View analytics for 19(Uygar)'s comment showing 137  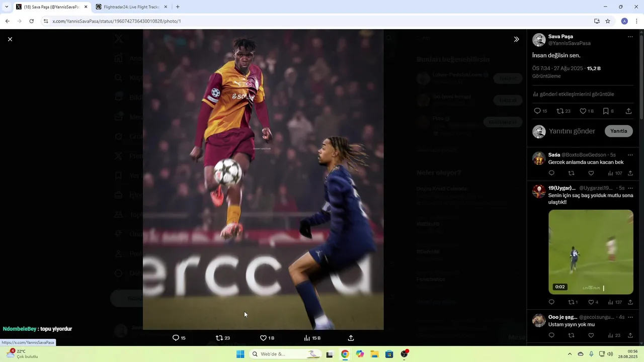point(615,302)
